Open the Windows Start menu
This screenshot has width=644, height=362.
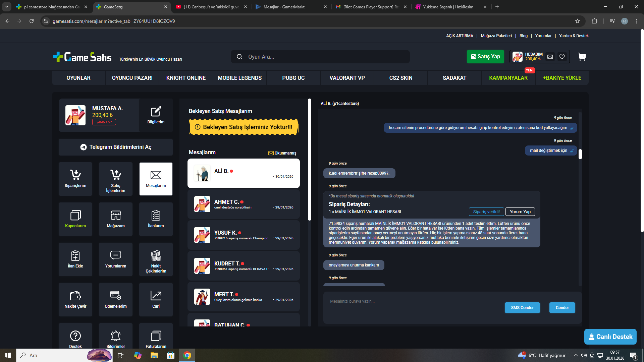8,355
